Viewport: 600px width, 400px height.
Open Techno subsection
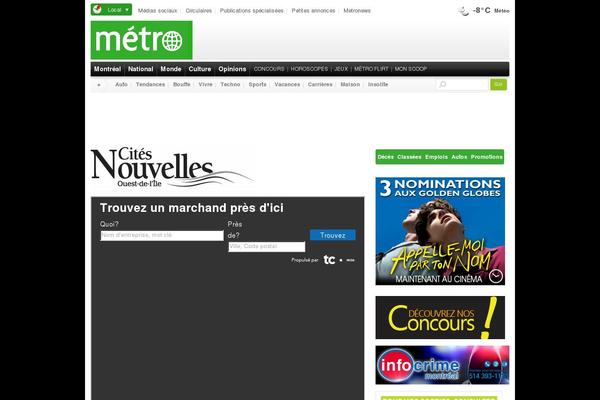pos(230,84)
